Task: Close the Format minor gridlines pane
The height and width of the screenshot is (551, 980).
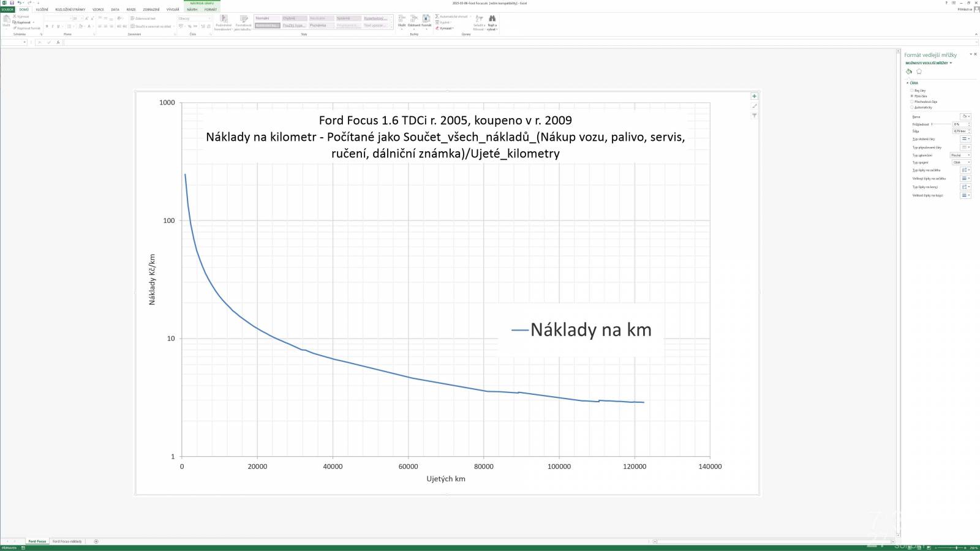Action: click(976, 54)
